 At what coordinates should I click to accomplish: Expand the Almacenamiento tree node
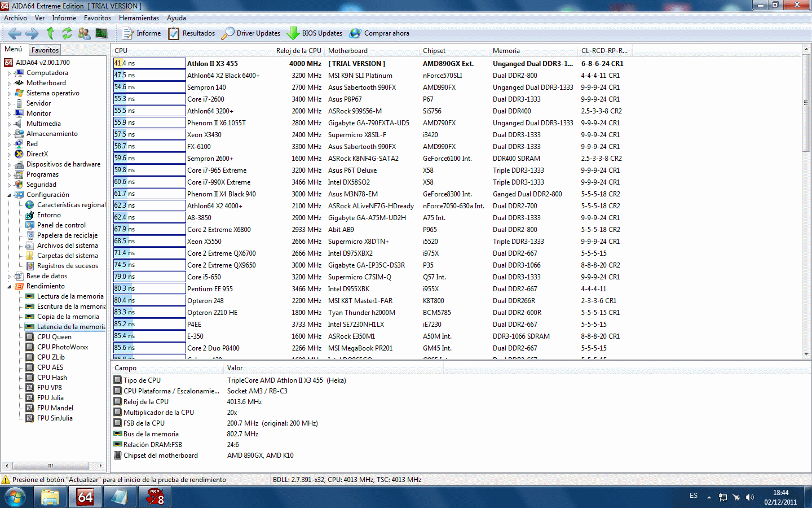point(9,134)
